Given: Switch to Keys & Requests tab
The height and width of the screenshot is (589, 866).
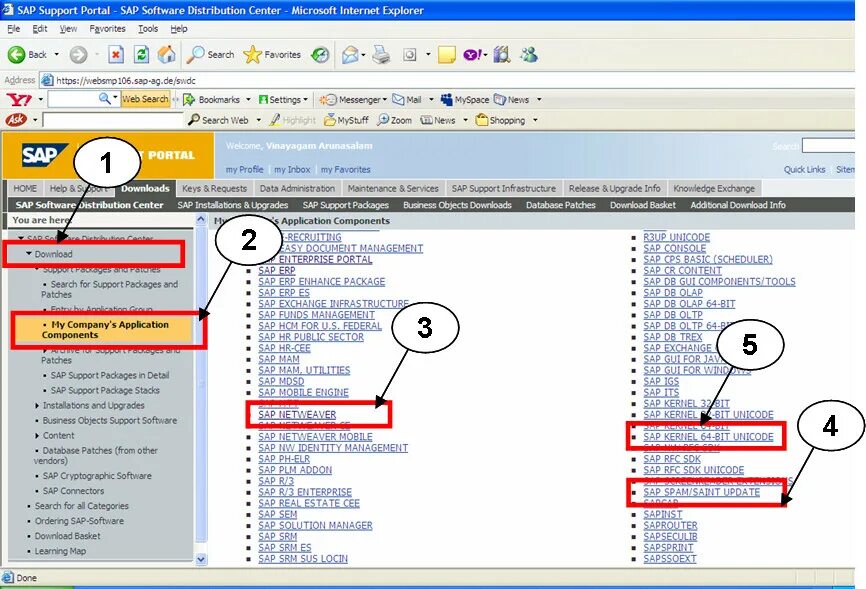Looking at the screenshot, I should 214,188.
